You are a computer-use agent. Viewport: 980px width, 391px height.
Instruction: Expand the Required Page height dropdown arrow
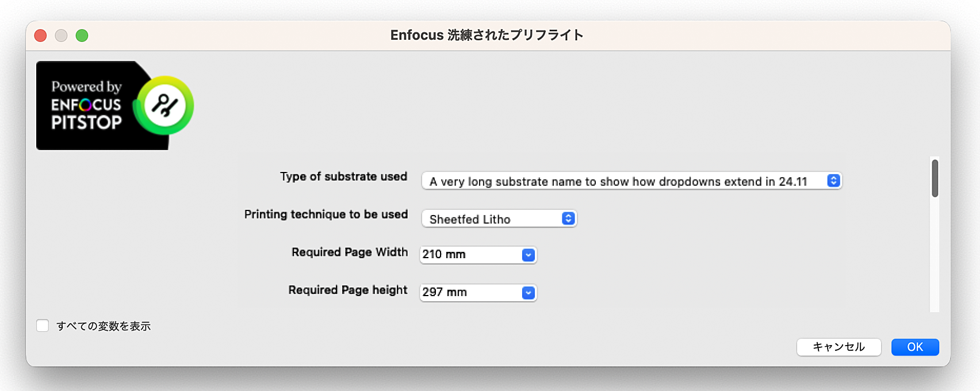point(528,293)
